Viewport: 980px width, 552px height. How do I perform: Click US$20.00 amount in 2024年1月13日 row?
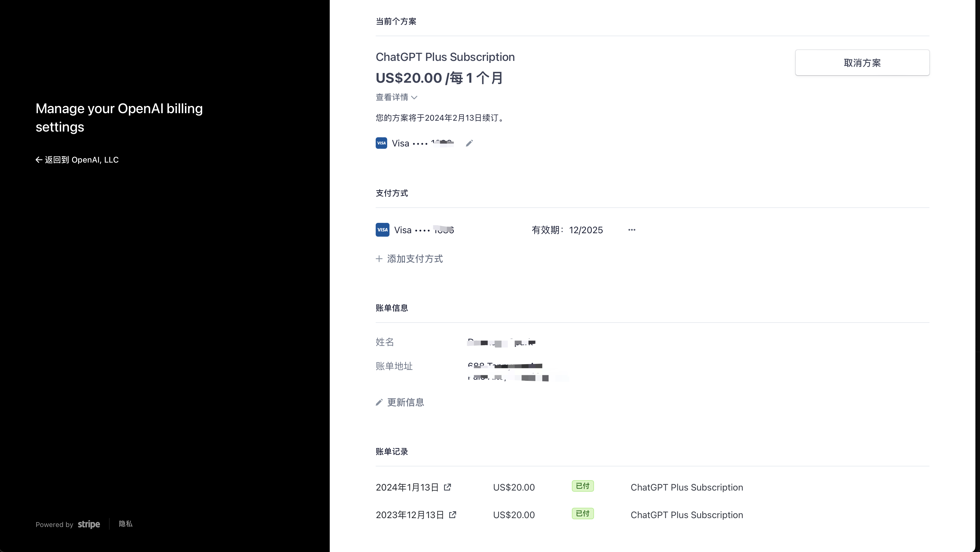click(x=514, y=487)
